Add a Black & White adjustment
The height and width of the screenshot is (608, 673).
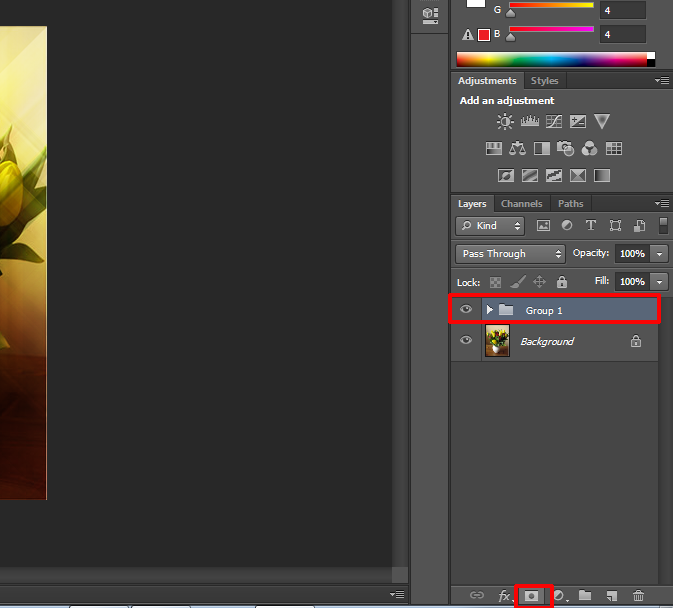[542, 149]
